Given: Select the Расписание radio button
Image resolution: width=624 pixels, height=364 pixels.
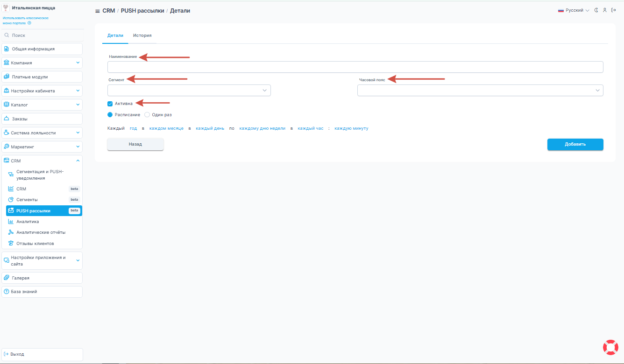Looking at the screenshot, I should [110, 115].
